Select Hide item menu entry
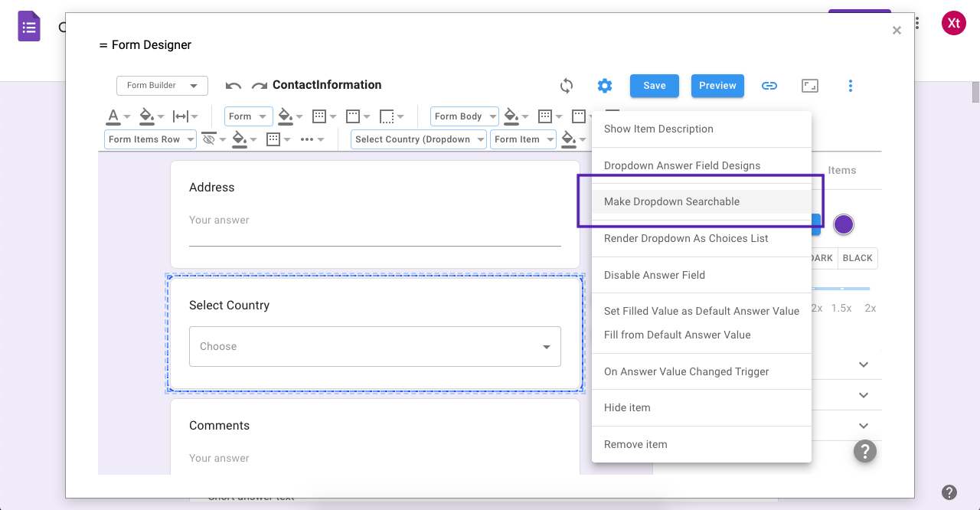This screenshot has height=510, width=980. [701, 407]
